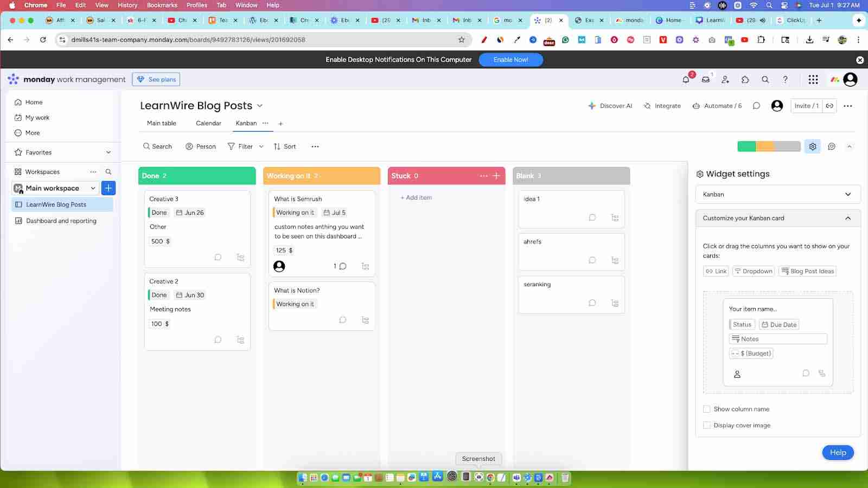Enable the Show column name checkbox
Screen dimensions: 868x488
pyautogui.click(x=707, y=409)
